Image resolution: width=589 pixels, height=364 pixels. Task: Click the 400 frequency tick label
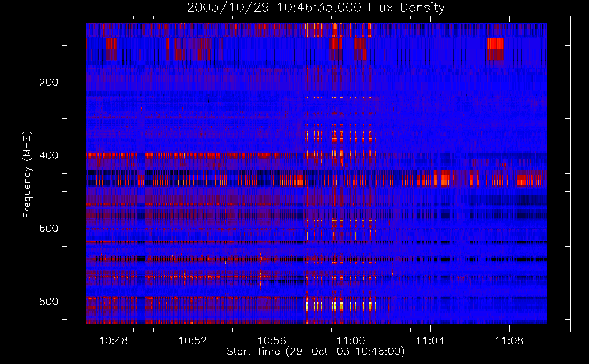pos(49,155)
